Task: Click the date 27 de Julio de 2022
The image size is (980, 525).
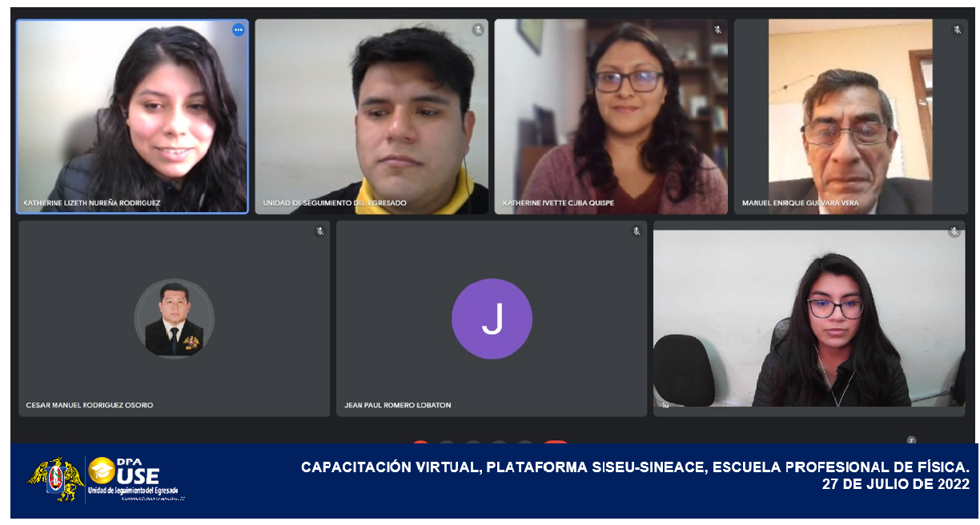Action: 895,484
